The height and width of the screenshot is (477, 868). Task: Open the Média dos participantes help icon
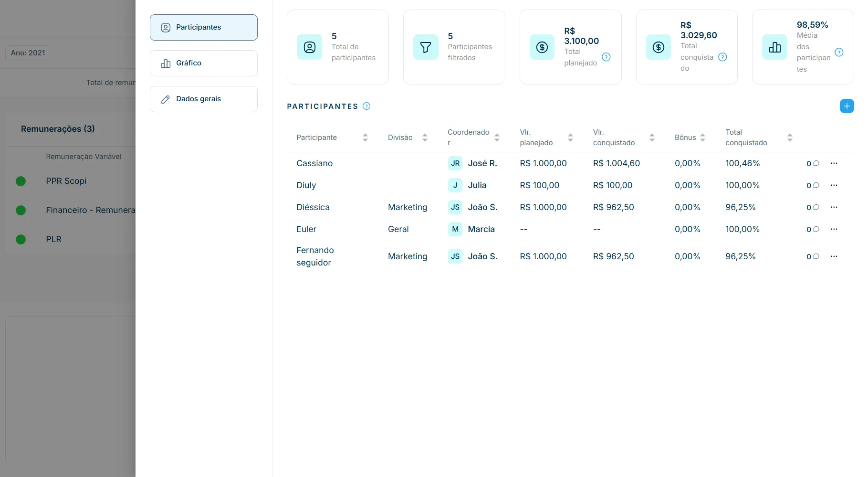click(x=839, y=52)
